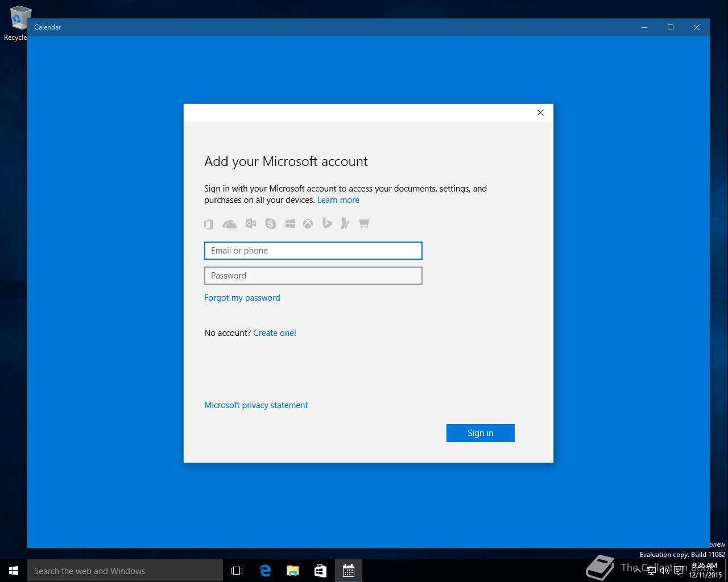Click the Xbox icon

pos(308,223)
